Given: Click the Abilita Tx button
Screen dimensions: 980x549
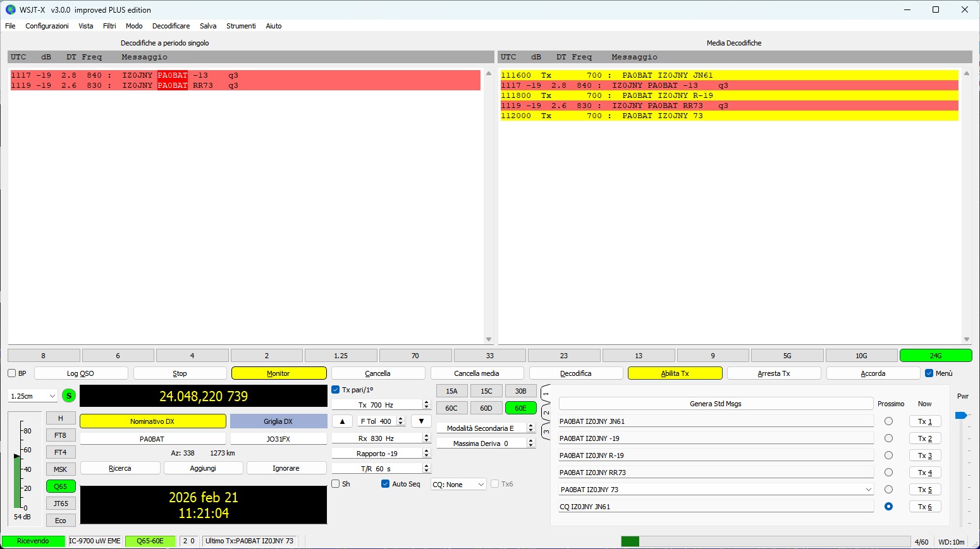Looking at the screenshot, I should click(x=674, y=373).
